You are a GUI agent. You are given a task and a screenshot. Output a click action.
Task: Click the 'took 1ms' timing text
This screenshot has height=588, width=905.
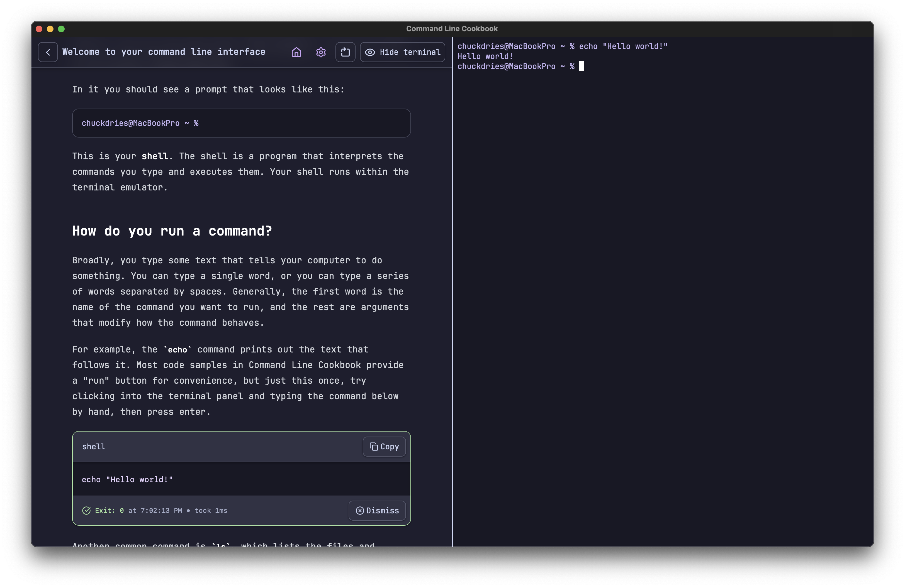[x=211, y=511]
